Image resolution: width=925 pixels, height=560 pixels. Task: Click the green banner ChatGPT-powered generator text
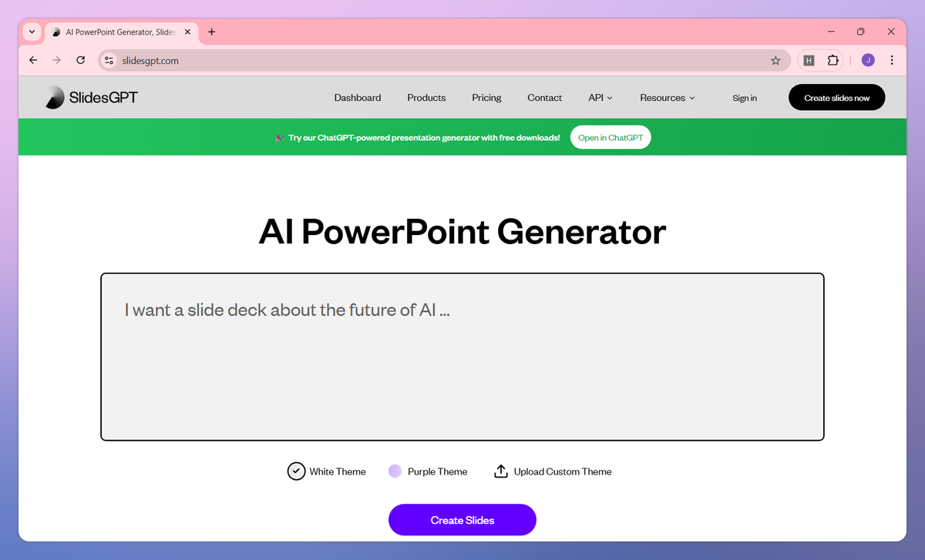(x=424, y=138)
